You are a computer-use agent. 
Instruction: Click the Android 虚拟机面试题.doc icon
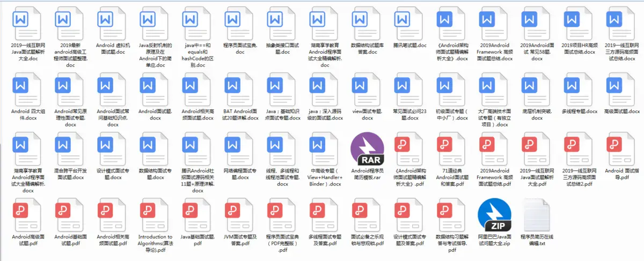(113, 25)
